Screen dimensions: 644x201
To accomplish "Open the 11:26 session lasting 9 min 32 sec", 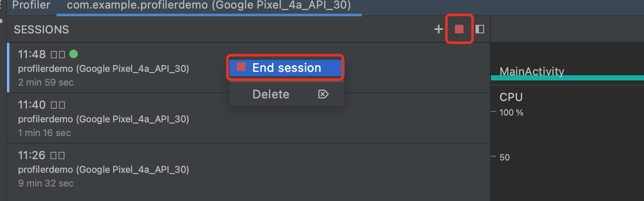I will click(248, 168).
